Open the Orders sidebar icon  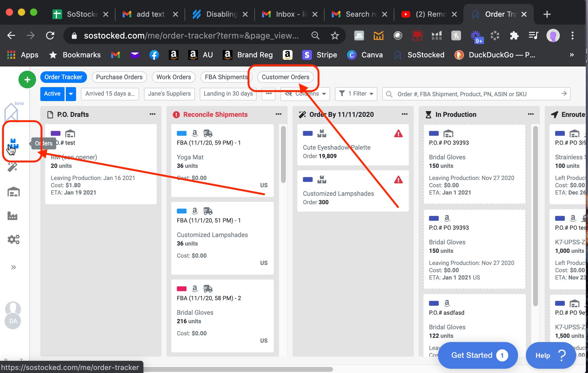pyautogui.click(x=13, y=144)
